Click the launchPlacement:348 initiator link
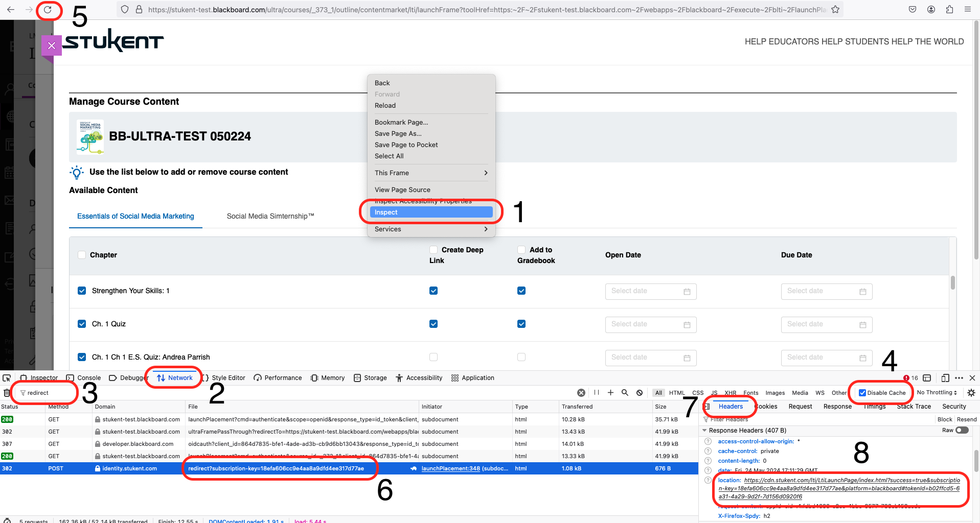The height and width of the screenshot is (523, 980). pyautogui.click(x=450, y=468)
